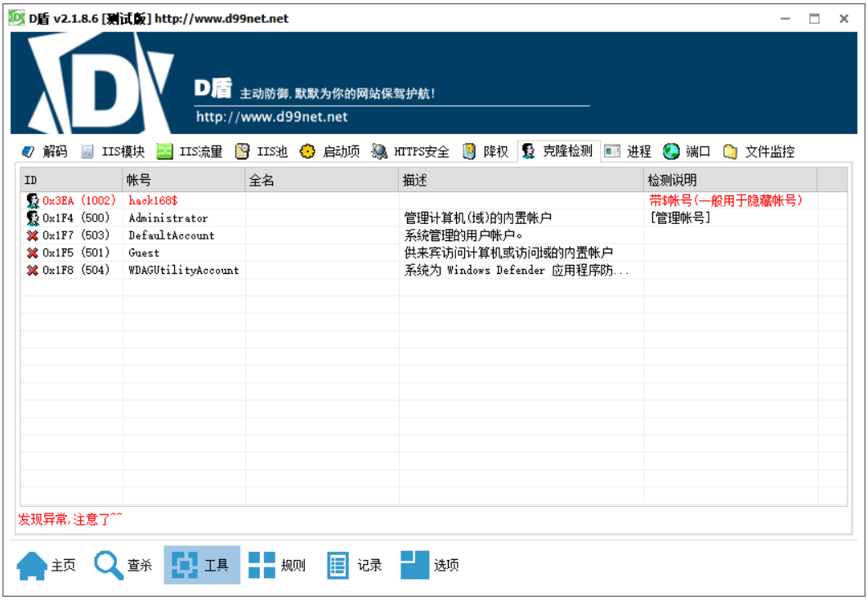Viewport: 868px width, 600px height.
Task: Open the 选项 options section
Action: (x=430, y=565)
